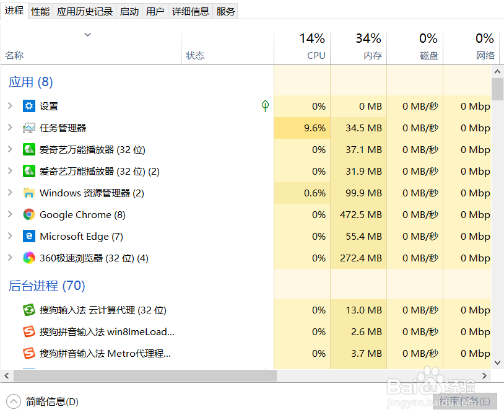Click the 272.4 MB memory cell
This screenshot has width=504, height=420.
tap(358, 258)
